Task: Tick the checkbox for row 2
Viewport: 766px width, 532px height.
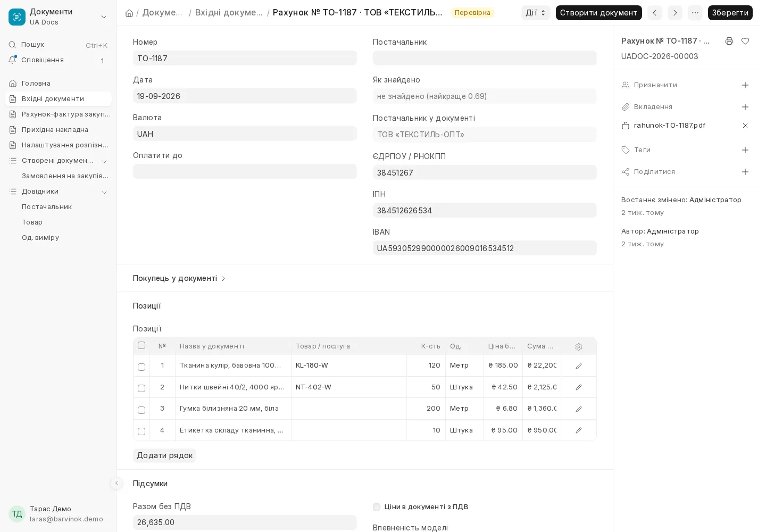Action: [x=141, y=388]
